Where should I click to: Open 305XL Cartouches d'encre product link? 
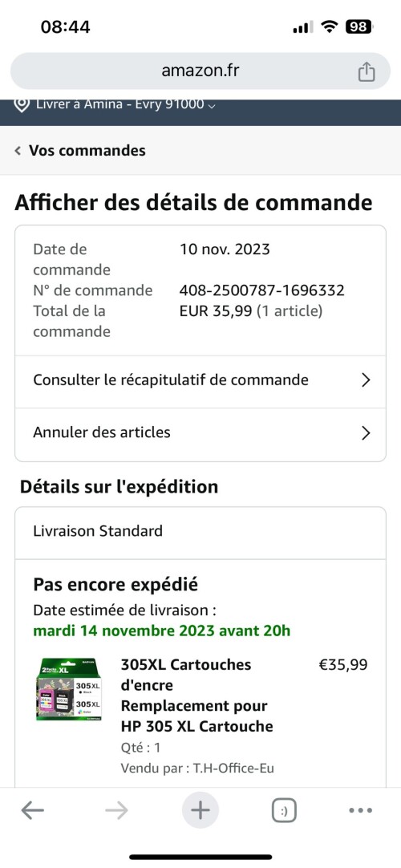click(197, 696)
